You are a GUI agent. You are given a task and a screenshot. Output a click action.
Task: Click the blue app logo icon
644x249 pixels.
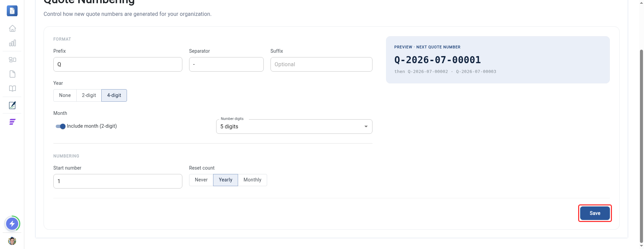click(x=12, y=11)
